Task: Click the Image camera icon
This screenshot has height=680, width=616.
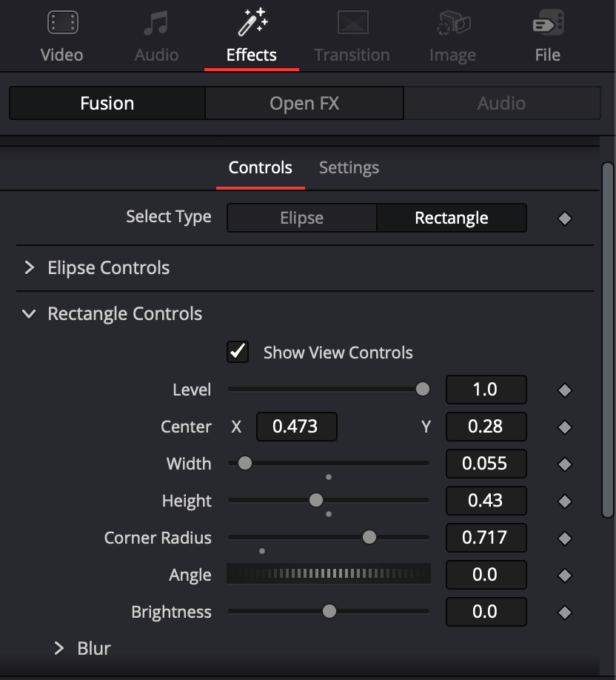Action: click(x=453, y=23)
